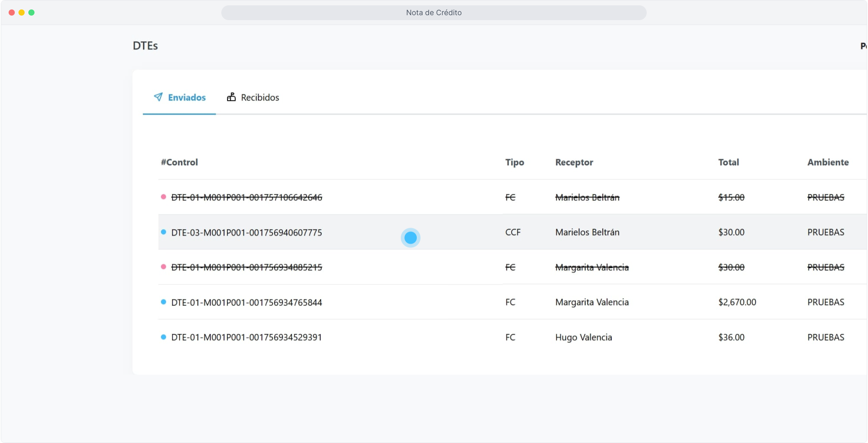Click the paper plane Enviados icon

point(158,97)
